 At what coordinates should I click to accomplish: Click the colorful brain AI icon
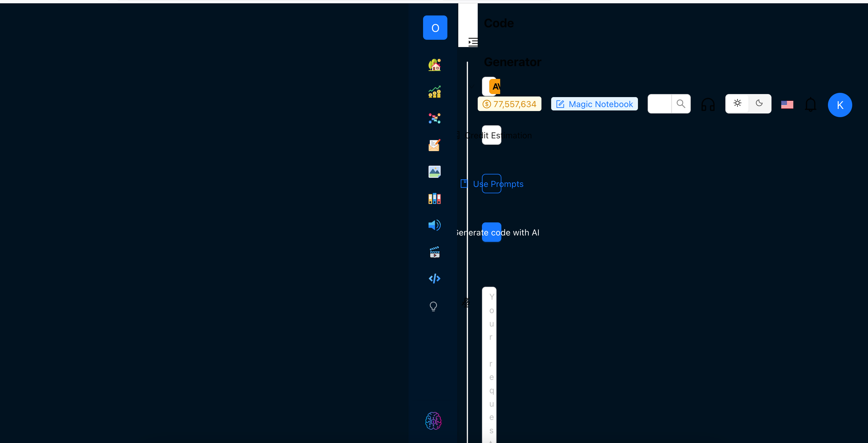(x=433, y=421)
